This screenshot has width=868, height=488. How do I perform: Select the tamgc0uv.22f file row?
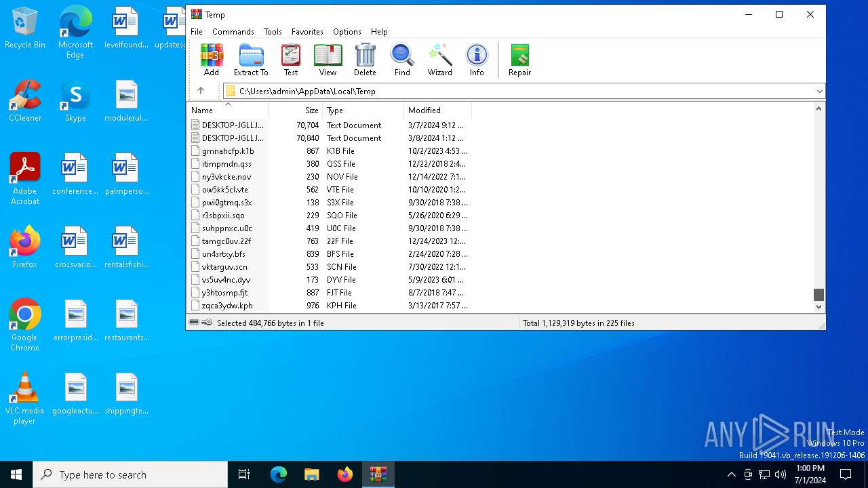(x=329, y=241)
